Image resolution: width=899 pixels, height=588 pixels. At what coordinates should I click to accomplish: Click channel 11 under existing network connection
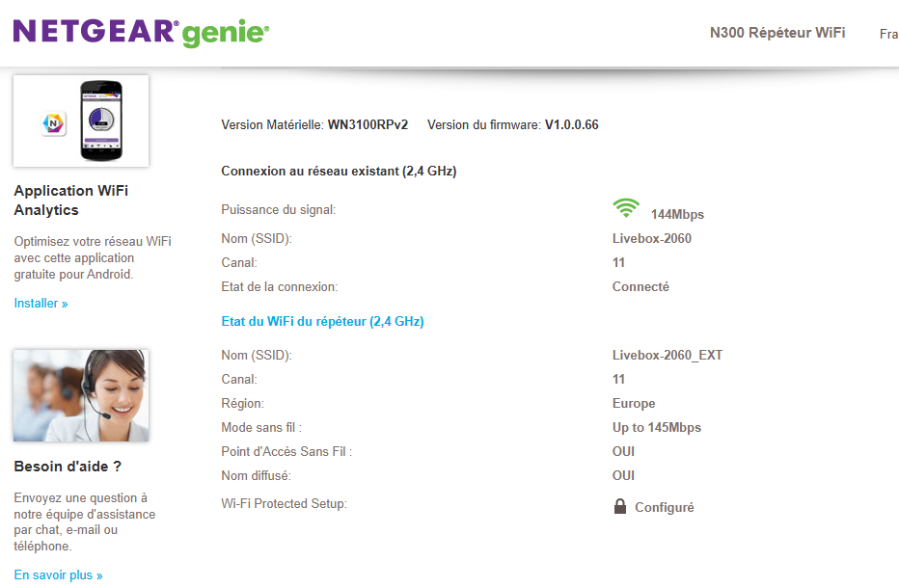click(618, 262)
